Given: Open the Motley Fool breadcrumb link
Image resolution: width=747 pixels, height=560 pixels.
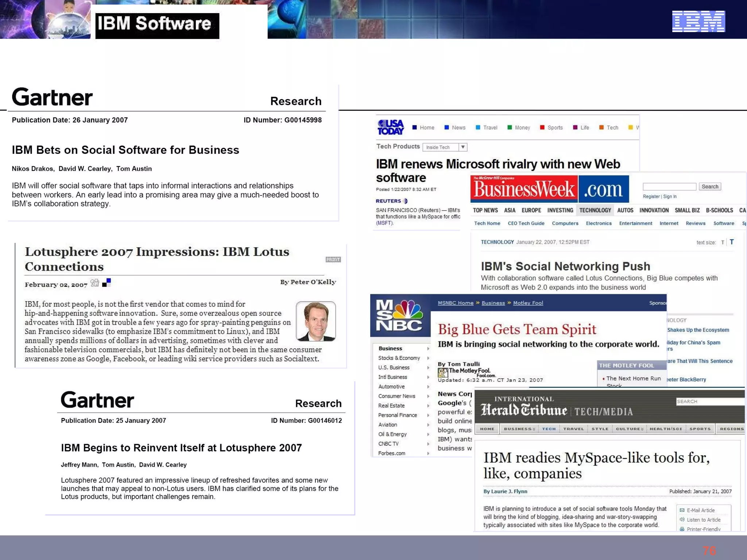Looking at the screenshot, I should click(528, 303).
